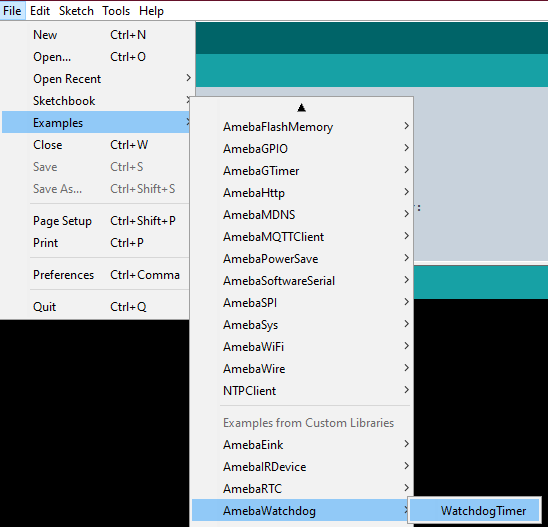Open the NTPClient examples
The height and width of the screenshot is (527, 548).
click(x=302, y=390)
